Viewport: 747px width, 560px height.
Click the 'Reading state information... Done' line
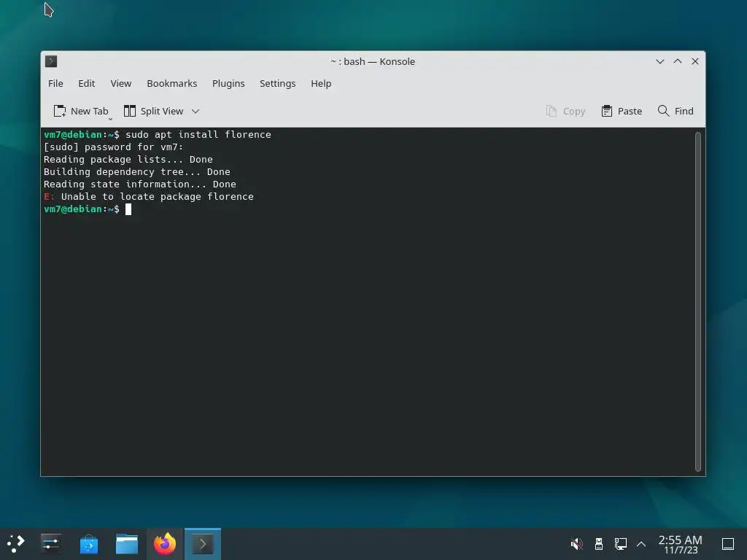(x=139, y=184)
